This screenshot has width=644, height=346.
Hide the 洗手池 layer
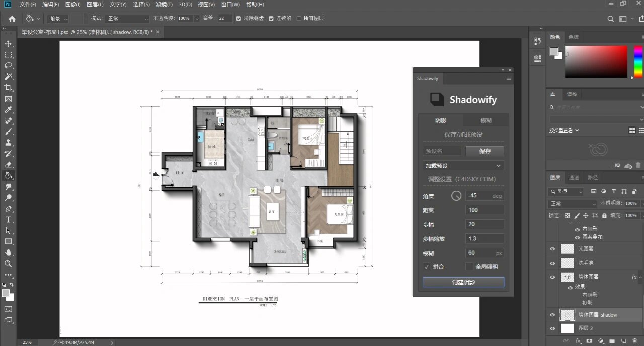[552, 263]
